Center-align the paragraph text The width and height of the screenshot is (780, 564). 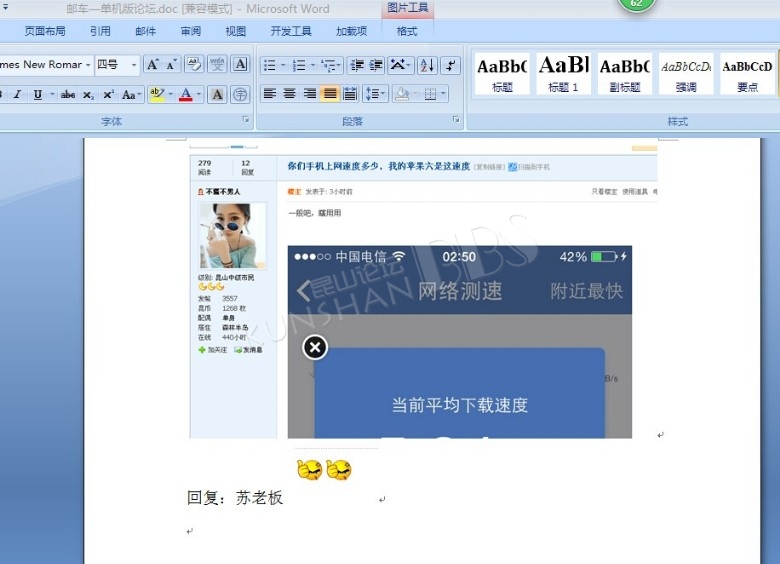click(x=289, y=94)
